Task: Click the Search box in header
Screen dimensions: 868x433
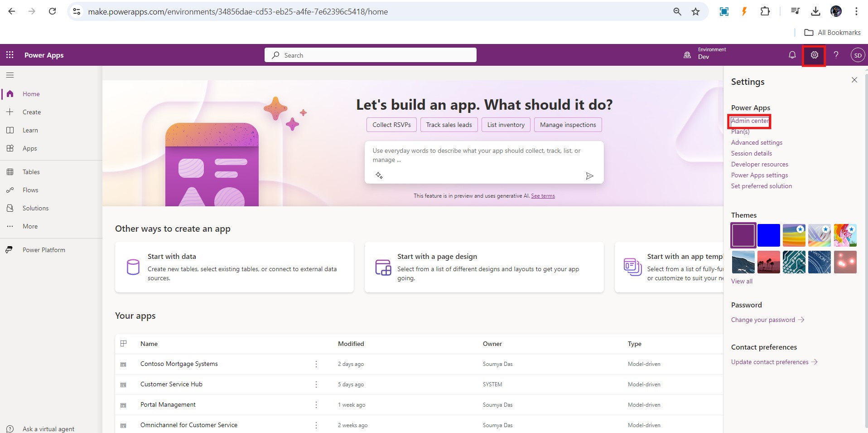Action: tap(370, 55)
